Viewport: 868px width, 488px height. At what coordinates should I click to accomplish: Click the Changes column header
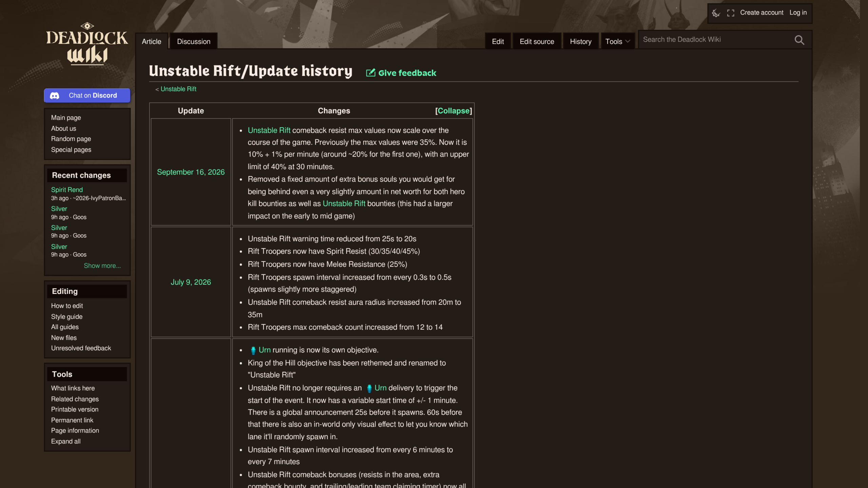[x=334, y=111]
